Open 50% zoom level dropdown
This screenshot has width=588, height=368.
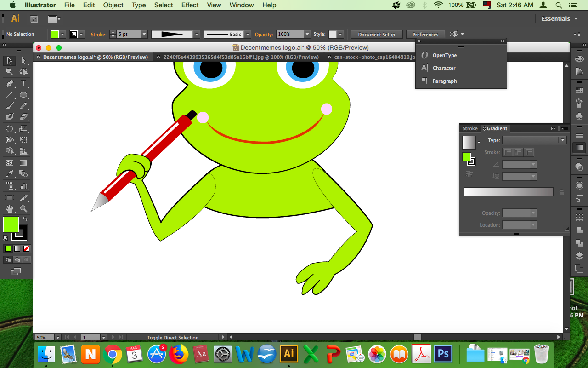[x=57, y=338]
